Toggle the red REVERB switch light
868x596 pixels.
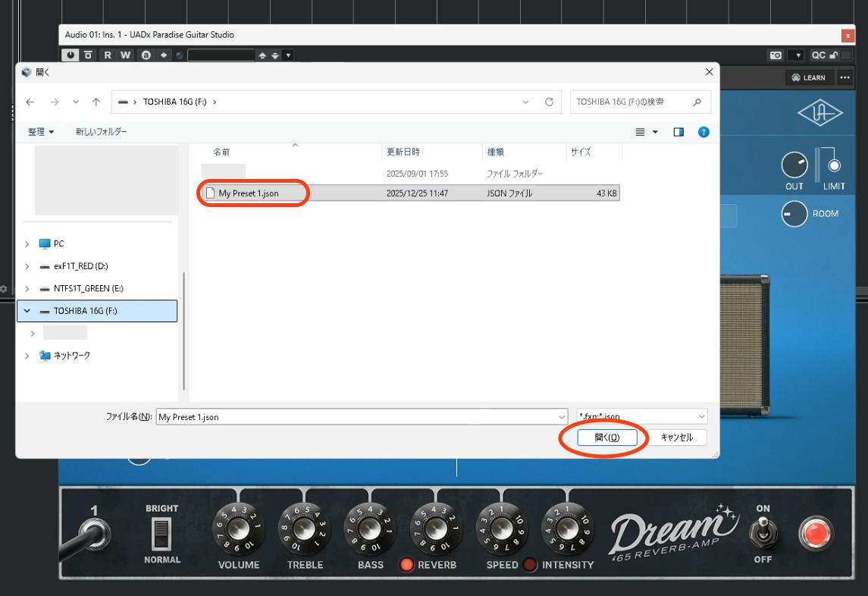(407, 565)
